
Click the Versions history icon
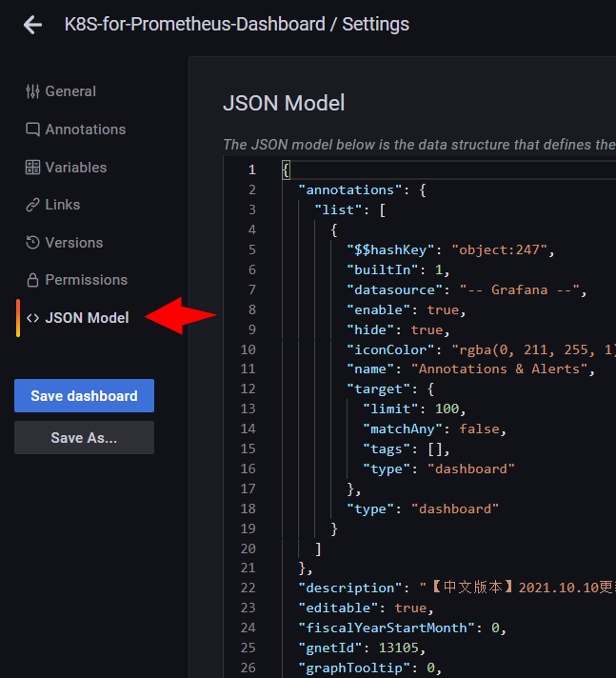pyautogui.click(x=33, y=243)
